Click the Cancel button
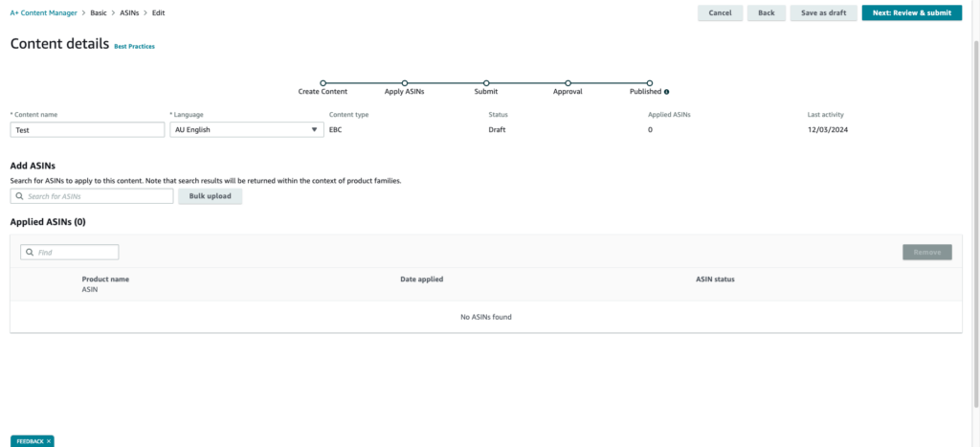Viewport: 980px width, 447px height. point(720,12)
